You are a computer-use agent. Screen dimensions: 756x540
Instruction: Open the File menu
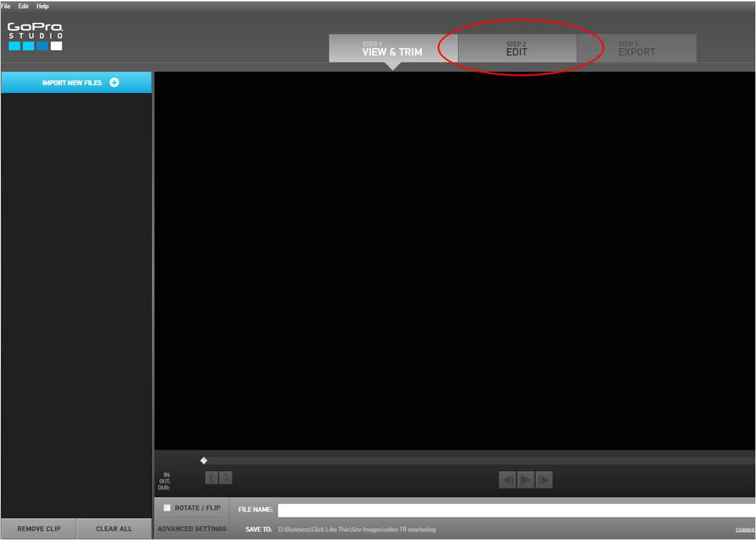(x=6, y=6)
